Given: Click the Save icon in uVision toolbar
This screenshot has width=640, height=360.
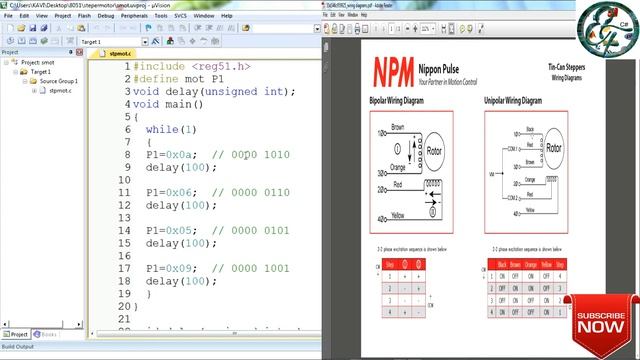Looking at the screenshot, I should pos(33,28).
